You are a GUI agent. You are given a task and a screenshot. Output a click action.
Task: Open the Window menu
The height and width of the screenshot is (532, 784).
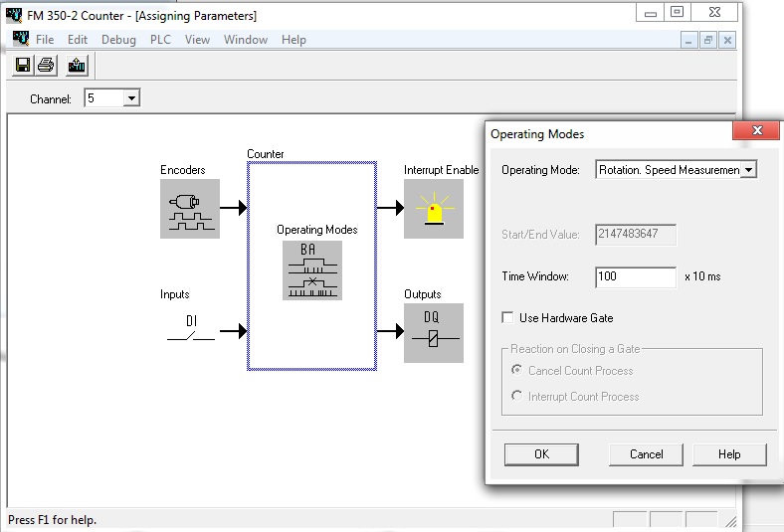click(x=246, y=40)
